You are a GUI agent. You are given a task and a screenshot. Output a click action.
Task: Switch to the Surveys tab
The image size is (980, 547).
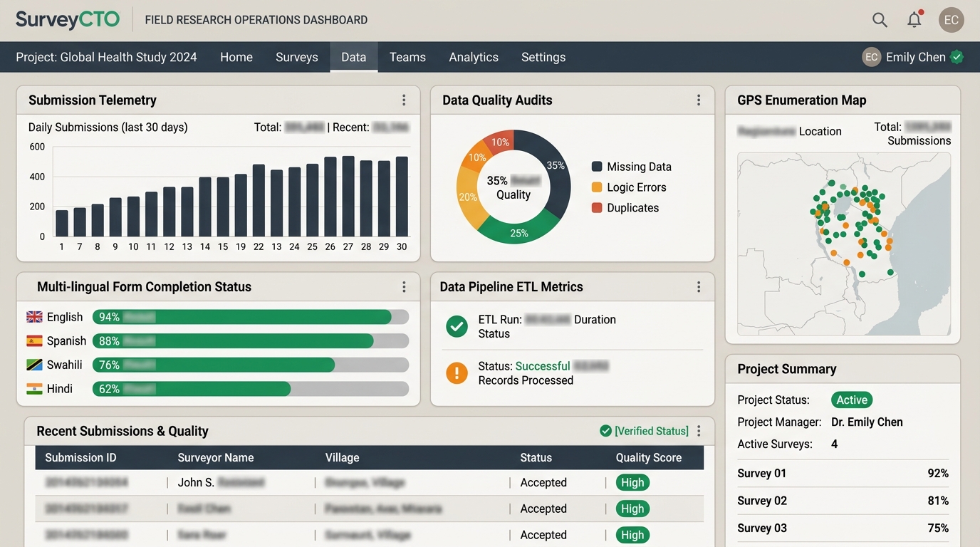click(297, 57)
